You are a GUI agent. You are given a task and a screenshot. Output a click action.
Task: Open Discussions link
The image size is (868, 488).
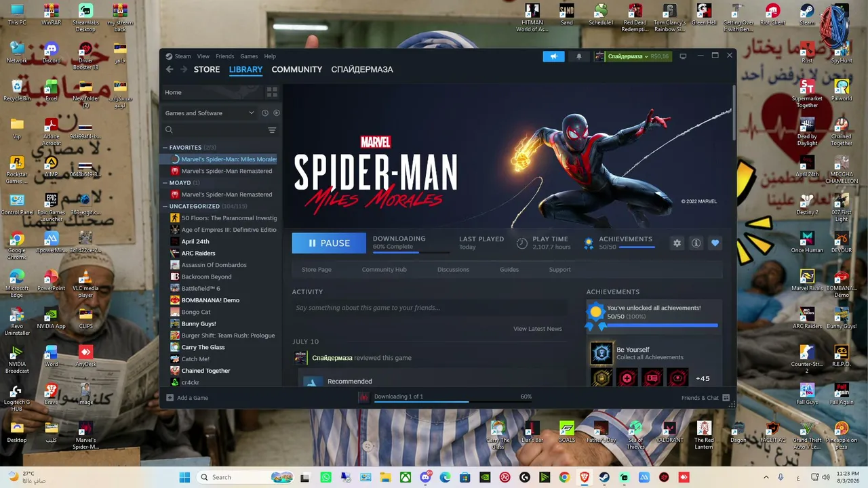point(453,270)
